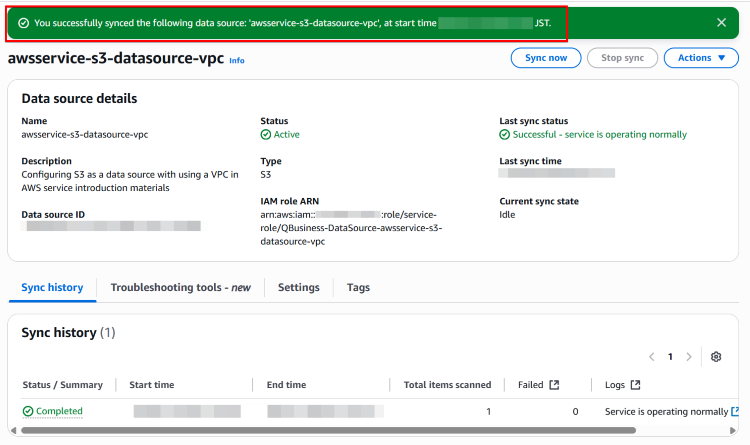Click the Stop sync button

coord(622,58)
